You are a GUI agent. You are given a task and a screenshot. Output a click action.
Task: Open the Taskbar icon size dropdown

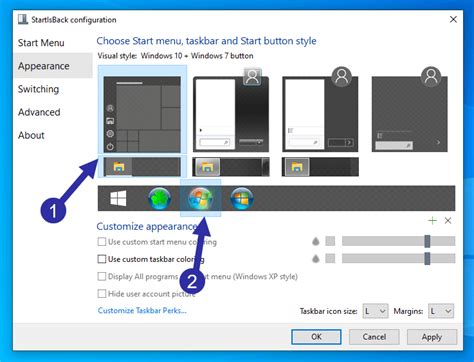tap(375, 311)
